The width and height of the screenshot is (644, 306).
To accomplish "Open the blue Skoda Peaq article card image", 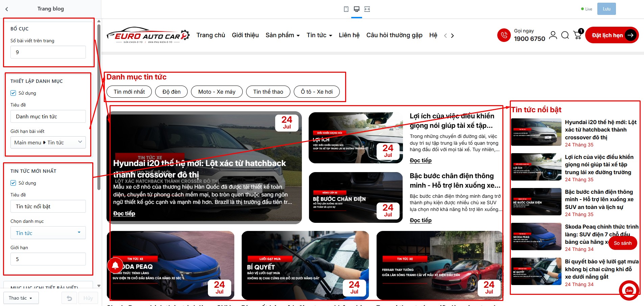I will click(x=170, y=265).
